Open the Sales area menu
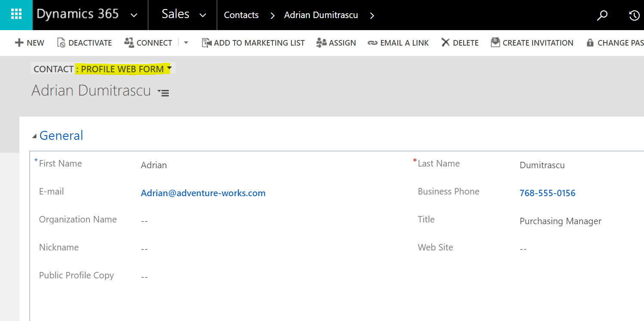Viewport: 644px width, 321px height. 183,15
